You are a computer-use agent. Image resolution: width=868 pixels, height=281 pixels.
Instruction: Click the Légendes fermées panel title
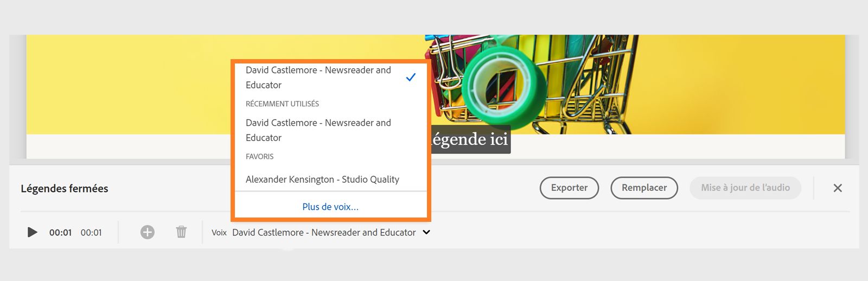pos(65,189)
